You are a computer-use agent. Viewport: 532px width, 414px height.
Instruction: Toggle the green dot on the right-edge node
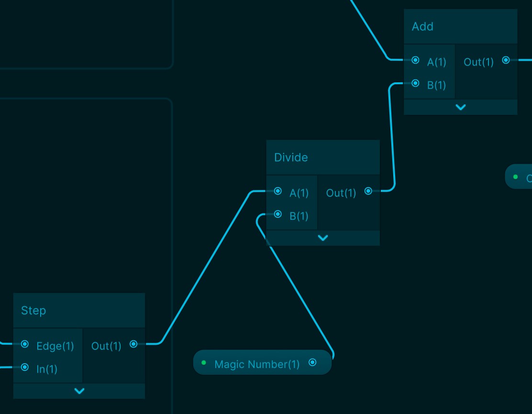515,177
